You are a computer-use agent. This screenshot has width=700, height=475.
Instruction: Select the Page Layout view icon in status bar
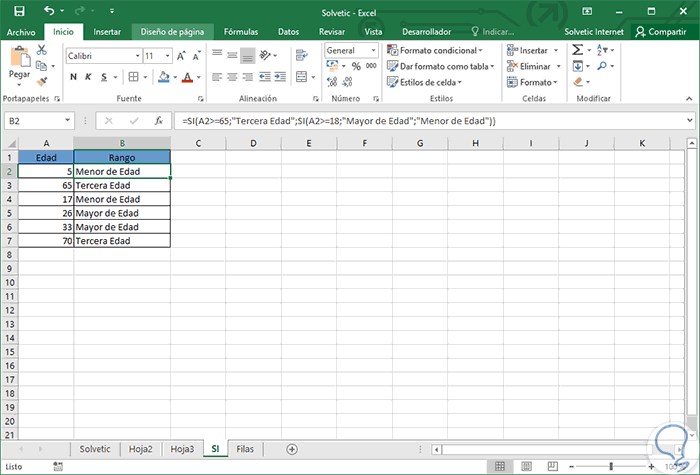click(526, 467)
